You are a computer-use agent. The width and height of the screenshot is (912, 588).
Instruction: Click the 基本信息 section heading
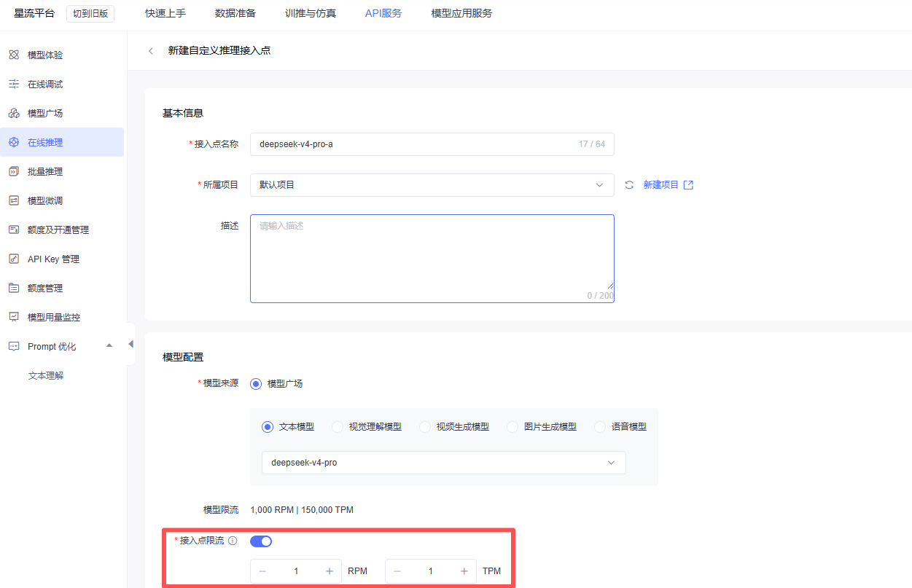(x=182, y=113)
